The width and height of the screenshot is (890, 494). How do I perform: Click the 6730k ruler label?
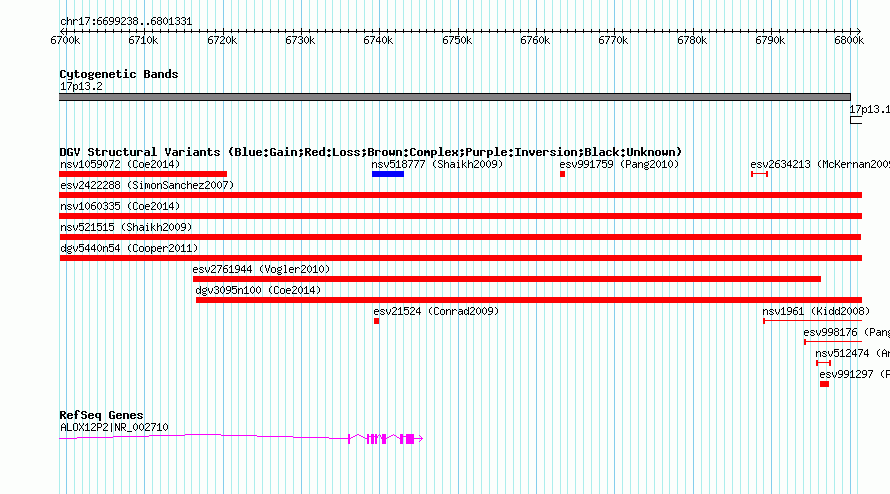pos(300,40)
